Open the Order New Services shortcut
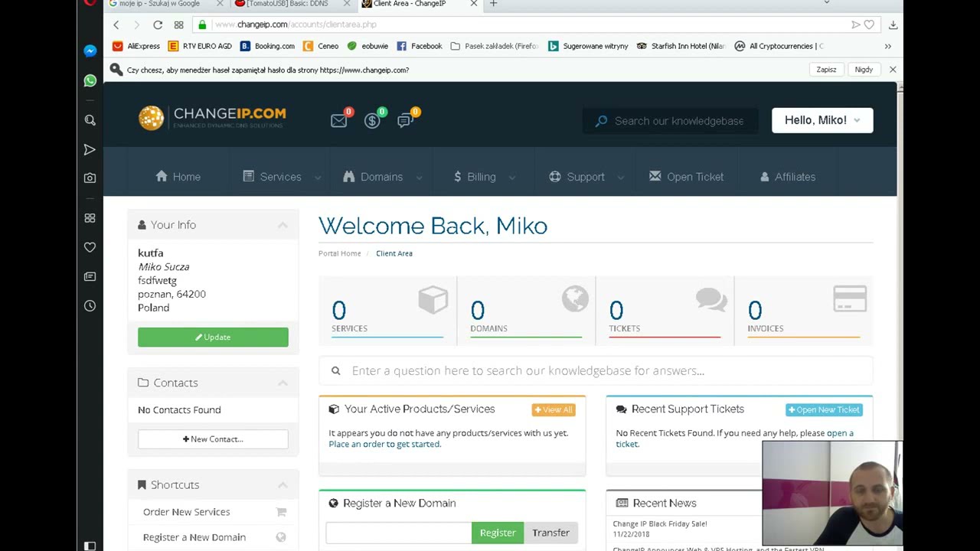Image resolution: width=980 pixels, height=551 pixels. [186, 512]
